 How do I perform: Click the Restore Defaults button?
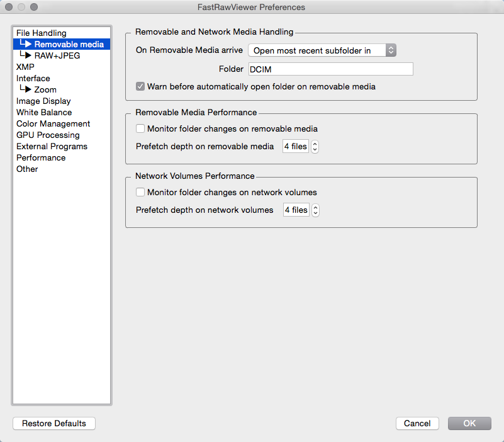pyautogui.click(x=54, y=423)
